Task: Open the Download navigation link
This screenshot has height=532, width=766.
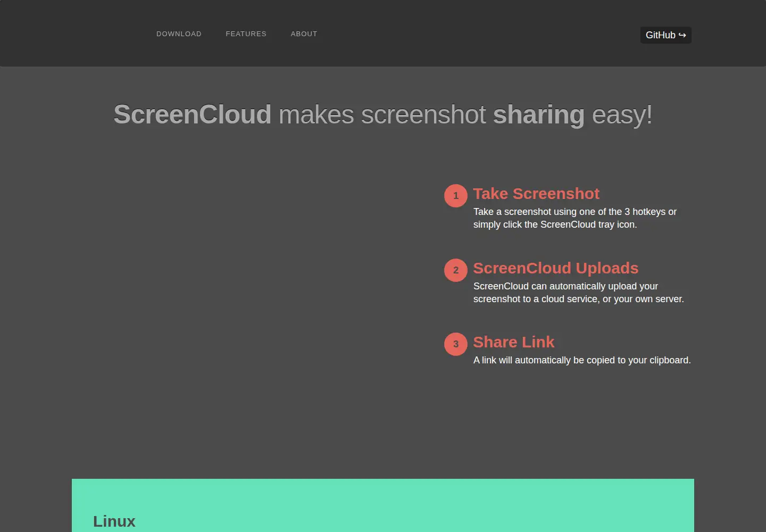Action: (179, 34)
